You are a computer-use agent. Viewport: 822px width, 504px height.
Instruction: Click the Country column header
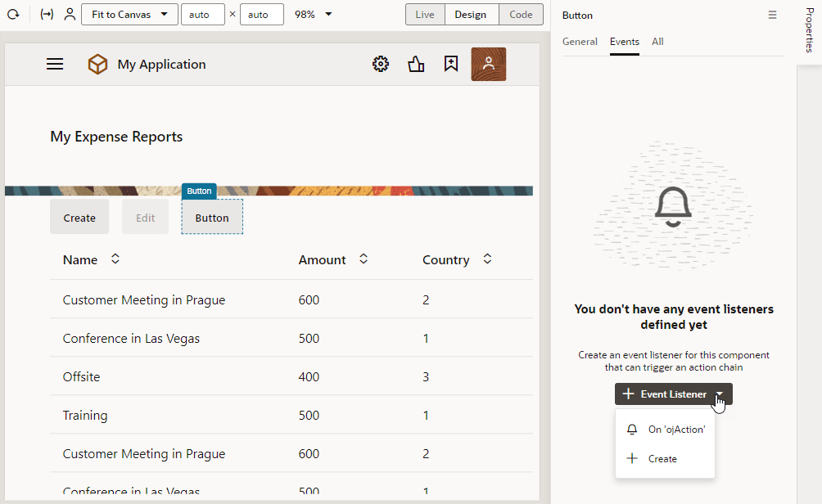click(445, 260)
